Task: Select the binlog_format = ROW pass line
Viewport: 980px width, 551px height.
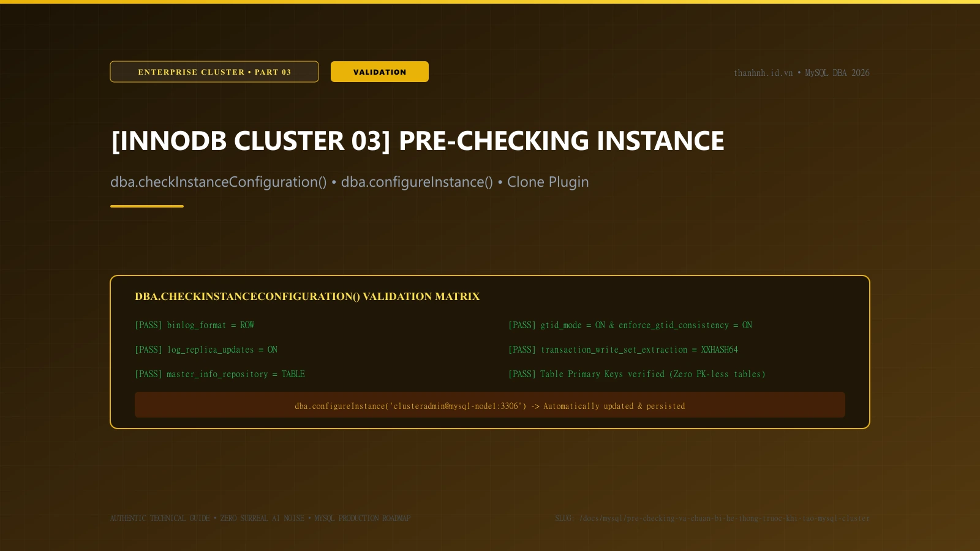Action: tap(195, 325)
